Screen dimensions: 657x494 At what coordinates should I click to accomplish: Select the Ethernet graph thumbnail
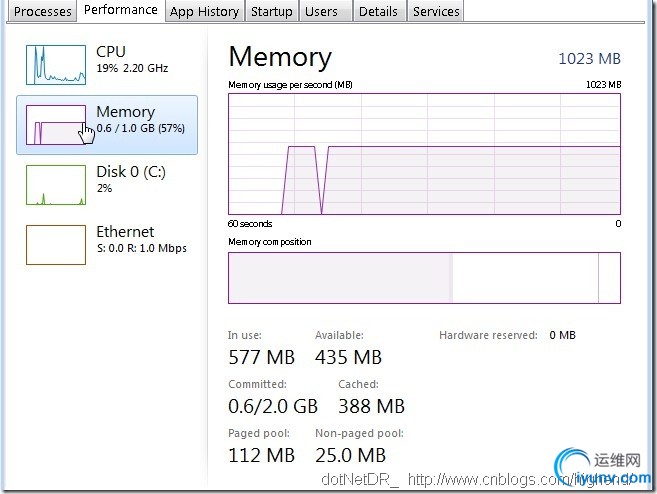[55, 245]
